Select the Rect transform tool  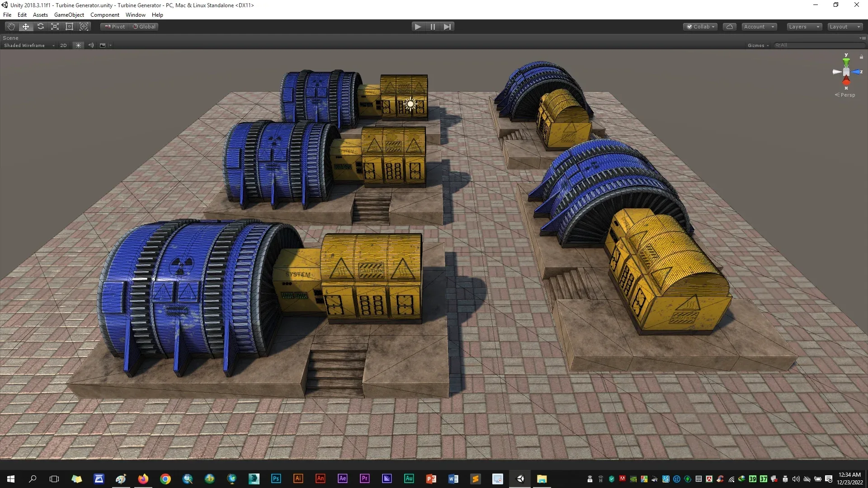tap(69, 27)
